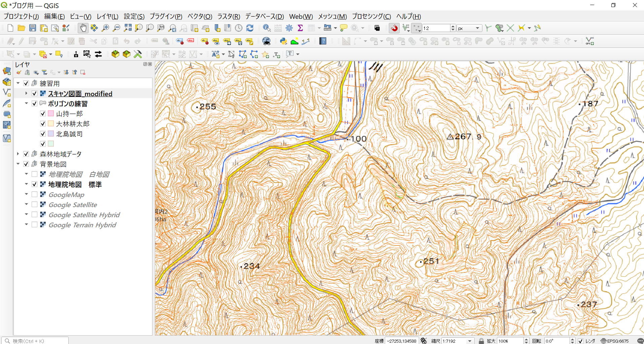This screenshot has width=644, height=344.
Task: Click the Refresh map icon
Action: click(250, 28)
